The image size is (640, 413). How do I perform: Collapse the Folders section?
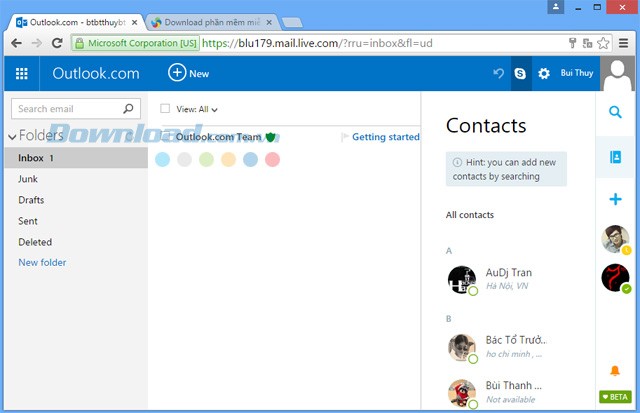coord(13,137)
